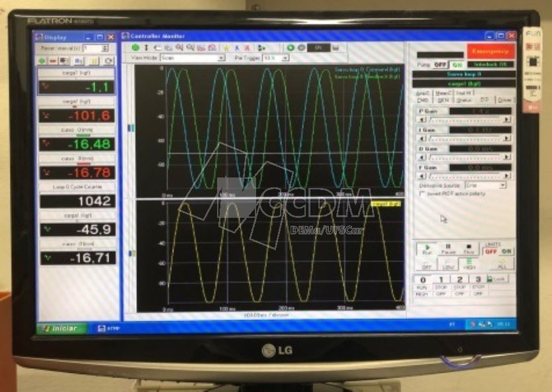Select the HIGH pressure button
The width and height of the screenshot is (552, 392).
coord(469,264)
